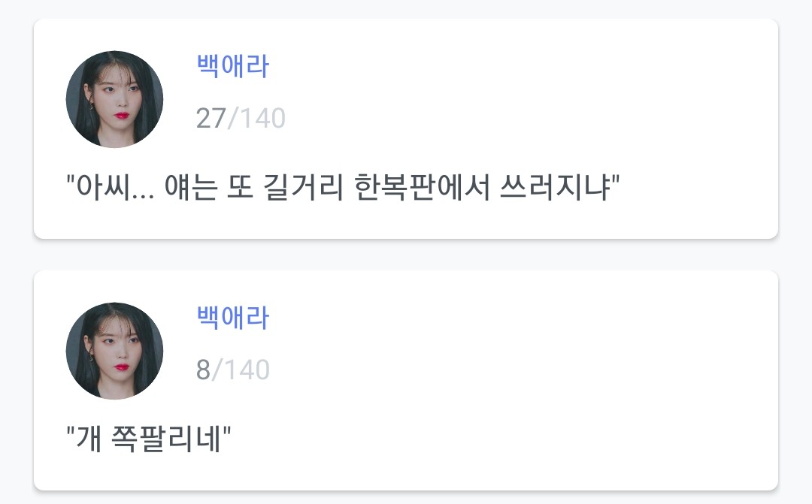The width and height of the screenshot is (812, 504).
Task: Click the word "개" starting the second message
Action: [86, 439]
